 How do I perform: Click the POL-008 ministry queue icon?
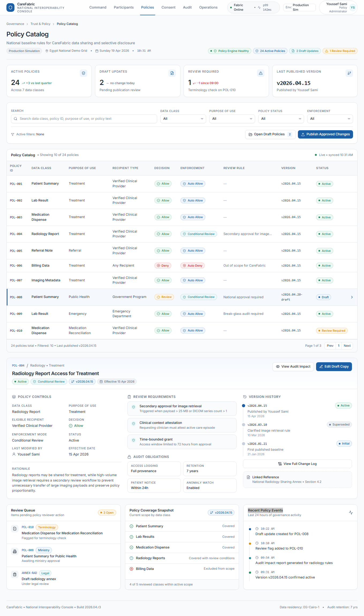(15, 552)
